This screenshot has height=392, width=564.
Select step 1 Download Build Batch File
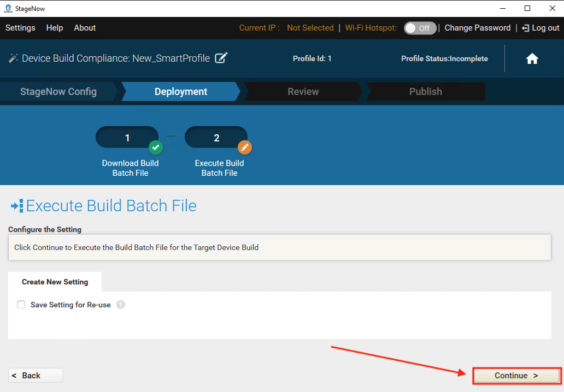127,138
